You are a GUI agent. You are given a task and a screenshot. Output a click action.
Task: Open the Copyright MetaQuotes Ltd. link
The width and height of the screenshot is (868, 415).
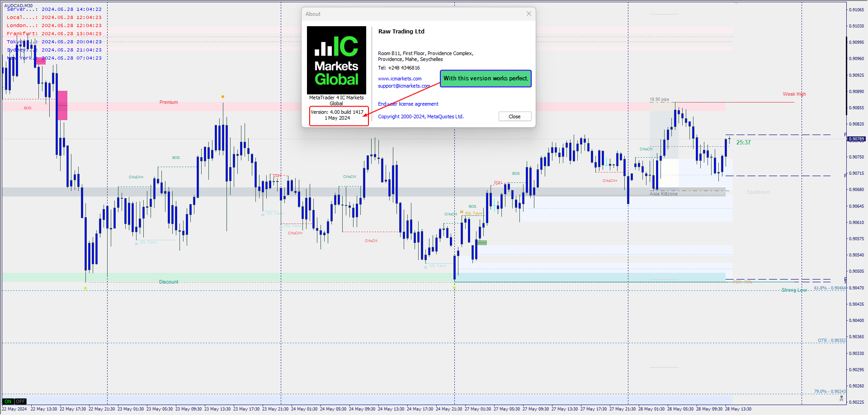(421, 117)
